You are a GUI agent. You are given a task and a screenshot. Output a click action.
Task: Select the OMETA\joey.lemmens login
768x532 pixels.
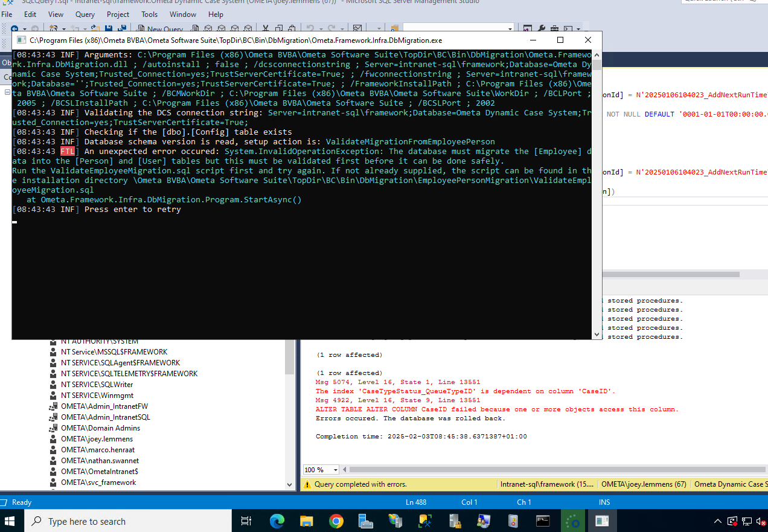point(97,439)
